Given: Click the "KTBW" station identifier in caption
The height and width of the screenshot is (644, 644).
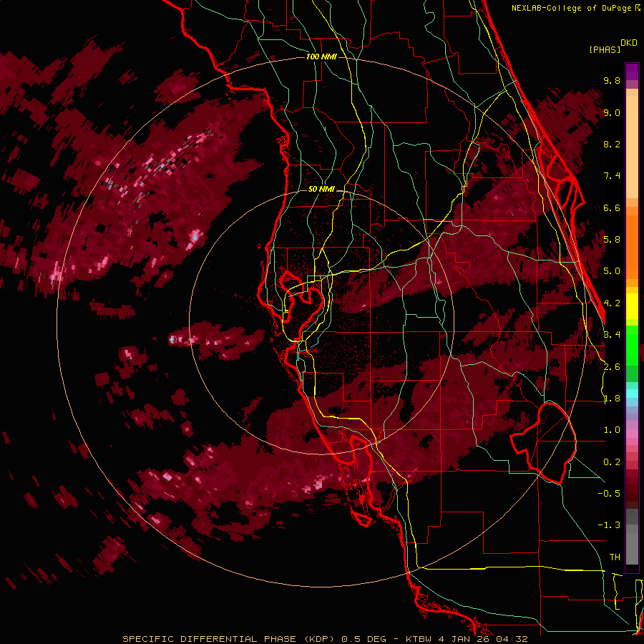Looking at the screenshot, I should [419, 639].
